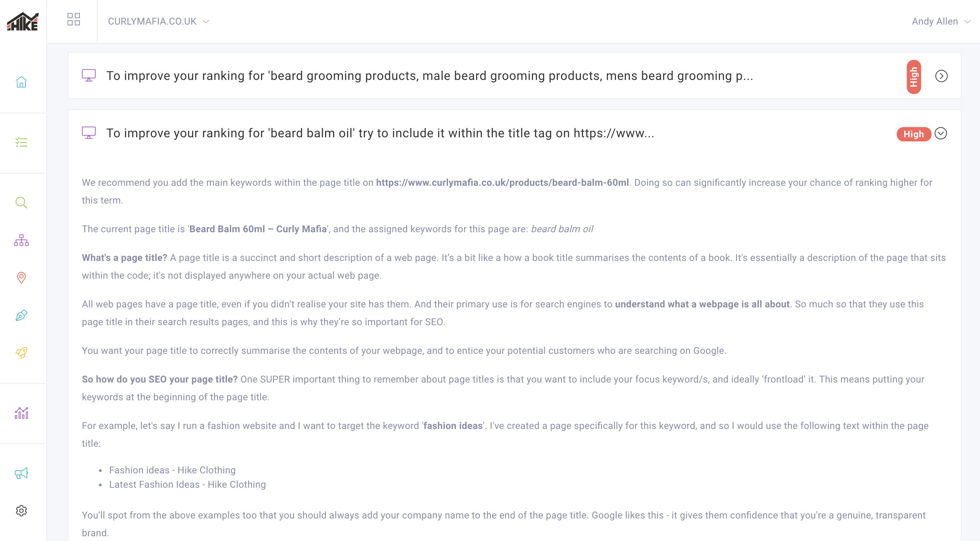
Task: Open the home dashboard icon in sidebar
Action: (21, 82)
